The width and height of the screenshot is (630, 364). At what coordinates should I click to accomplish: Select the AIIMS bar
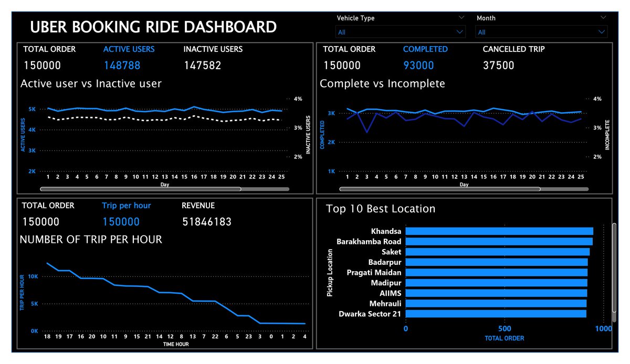tap(496, 293)
